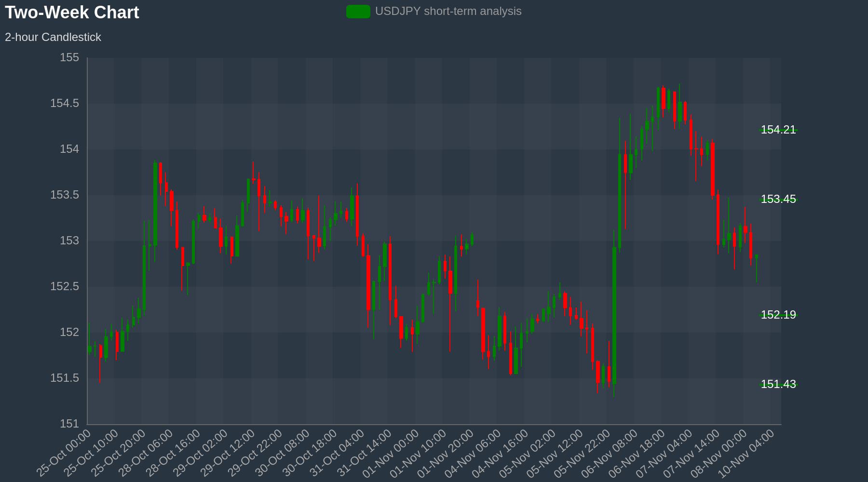Select the 153.45 price level label
Viewport: 868px width, 482px height.
click(x=778, y=199)
